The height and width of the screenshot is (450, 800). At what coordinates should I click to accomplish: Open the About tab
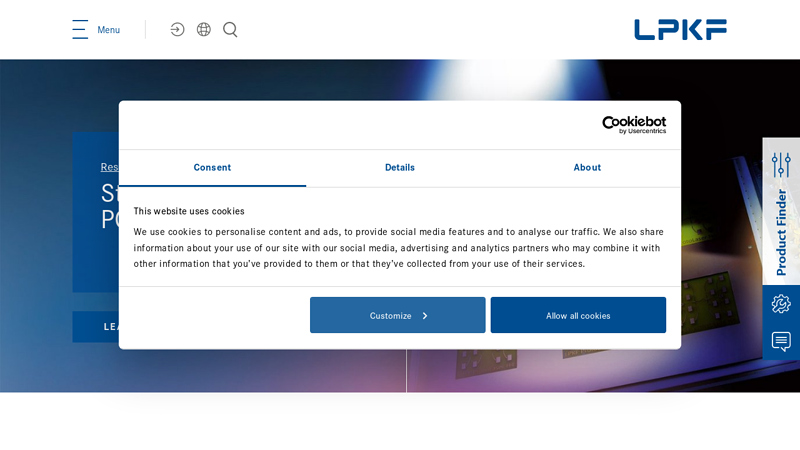tap(587, 167)
